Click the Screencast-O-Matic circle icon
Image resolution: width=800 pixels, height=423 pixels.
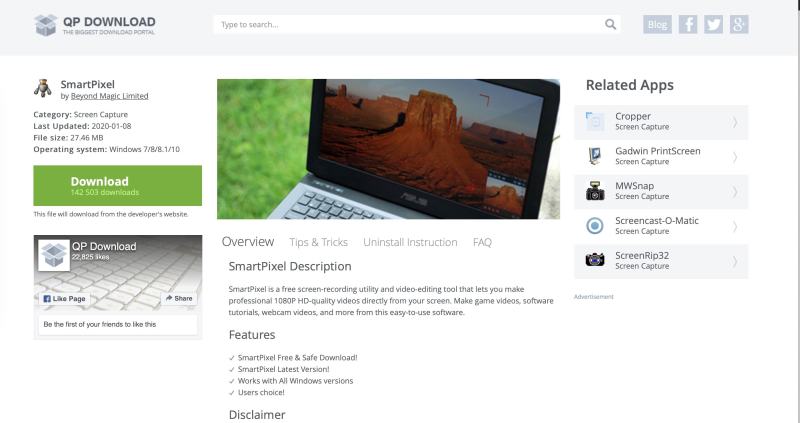click(594, 226)
